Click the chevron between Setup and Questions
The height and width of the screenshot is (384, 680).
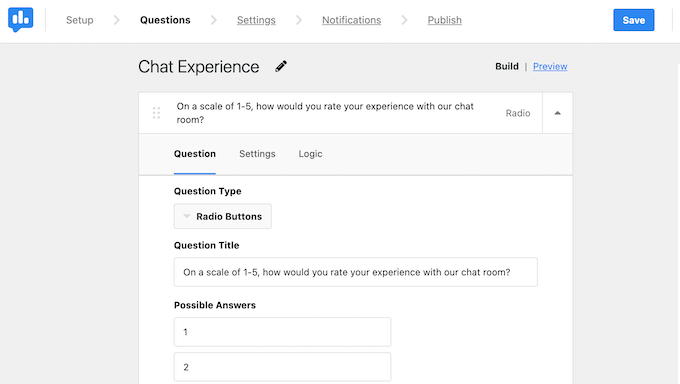click(116, 20)
